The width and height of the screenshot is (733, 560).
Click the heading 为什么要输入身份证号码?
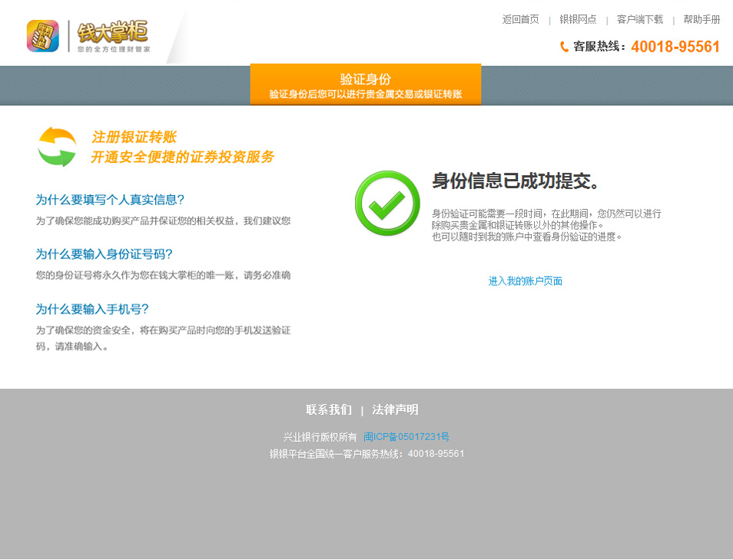pos(104,254)
